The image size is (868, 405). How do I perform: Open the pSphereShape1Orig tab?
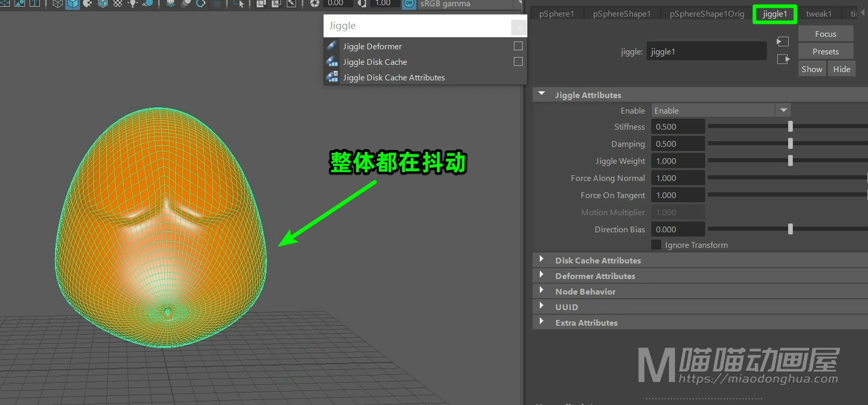[707, 14]
